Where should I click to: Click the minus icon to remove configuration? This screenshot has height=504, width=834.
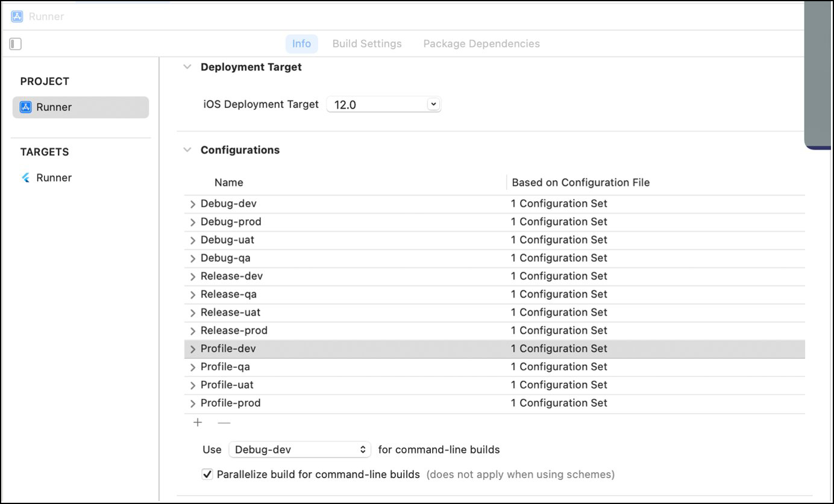point(224,423)
